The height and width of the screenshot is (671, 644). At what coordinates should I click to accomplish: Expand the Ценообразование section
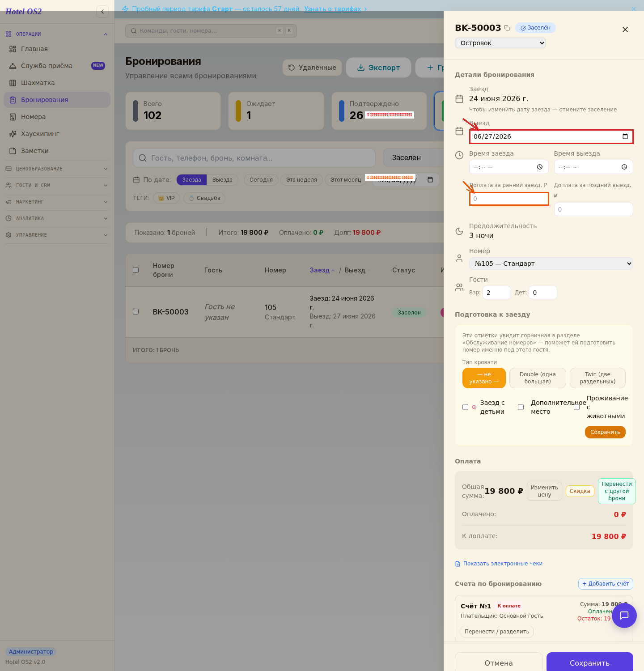click(x=57, y=169)
